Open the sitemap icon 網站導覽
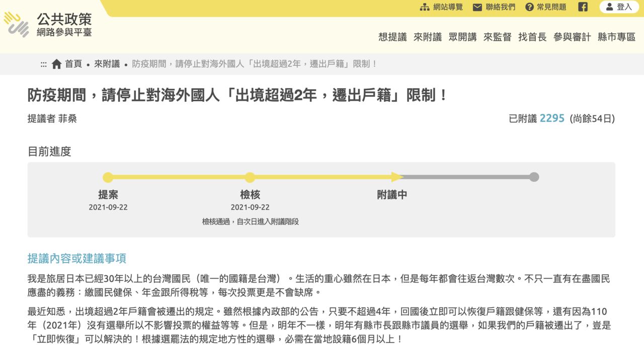 pos(425,7)
